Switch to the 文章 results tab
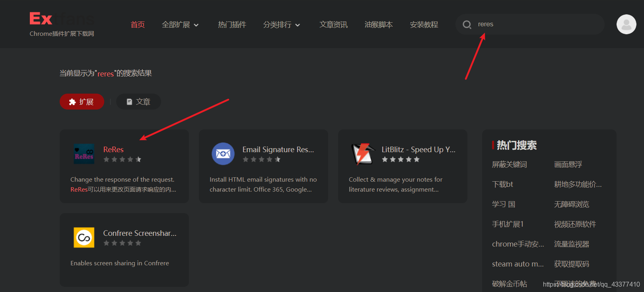 (138, 102)
